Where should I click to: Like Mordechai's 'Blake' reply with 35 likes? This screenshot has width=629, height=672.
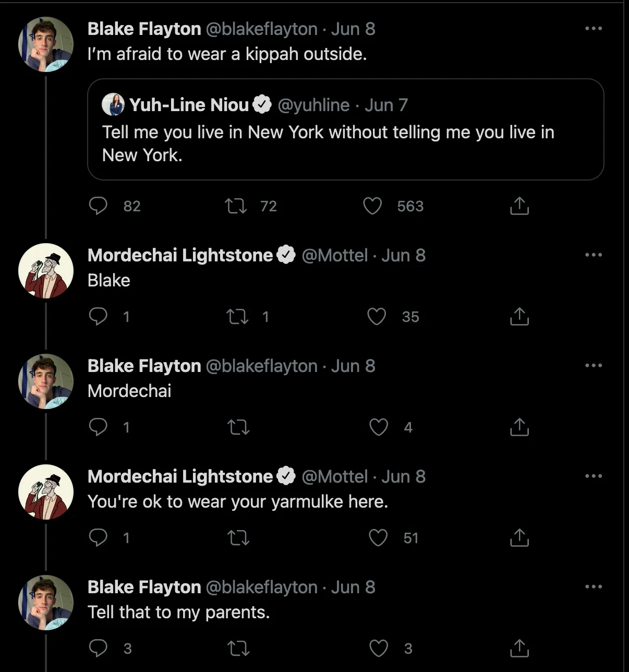click(x=377, y=317)
